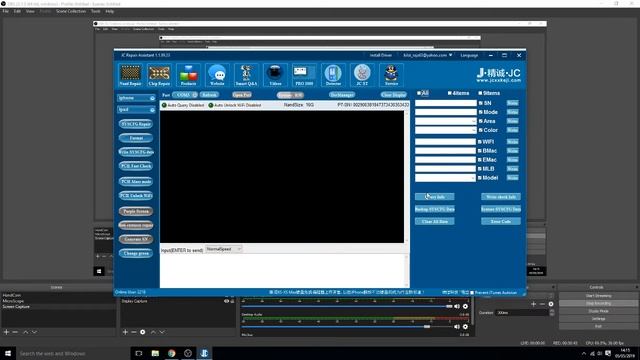Open Chrome from the taskbar

pos(171,353)
